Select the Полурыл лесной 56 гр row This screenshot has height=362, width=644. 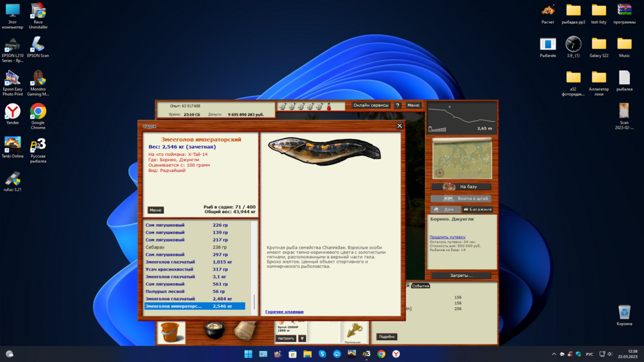[x=195, y=292]
